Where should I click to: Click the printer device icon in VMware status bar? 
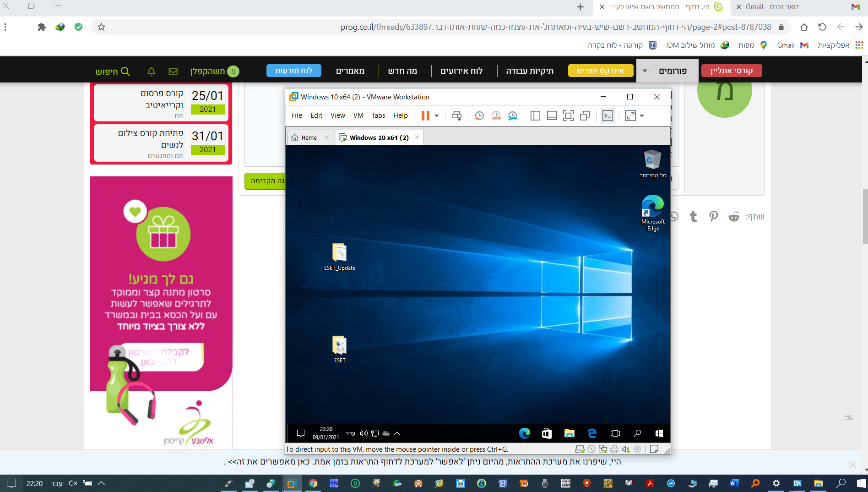pos(614,449)
